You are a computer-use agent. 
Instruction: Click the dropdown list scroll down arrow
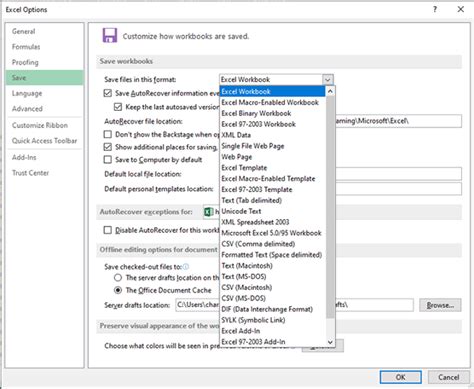(x=330, y=342)
